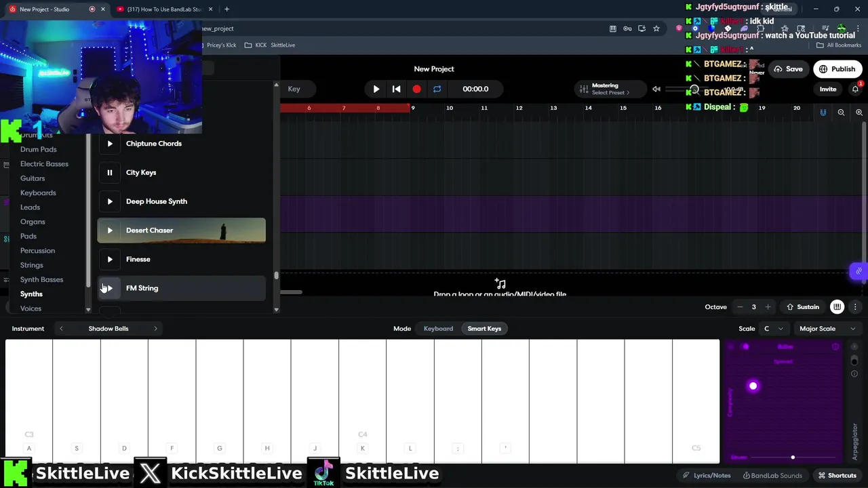Open the keyboard panel more options menu
This screenshot has height=488, width=868.
855,307
